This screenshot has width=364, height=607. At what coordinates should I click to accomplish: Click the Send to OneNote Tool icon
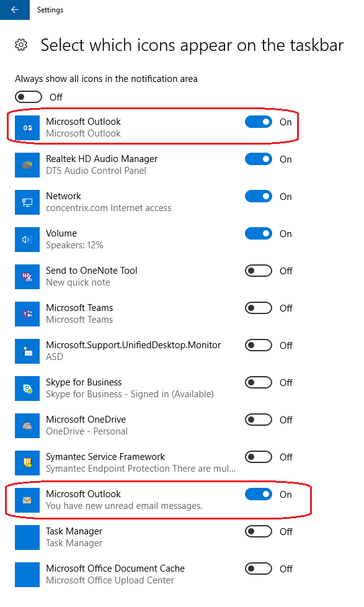[27, 277]
